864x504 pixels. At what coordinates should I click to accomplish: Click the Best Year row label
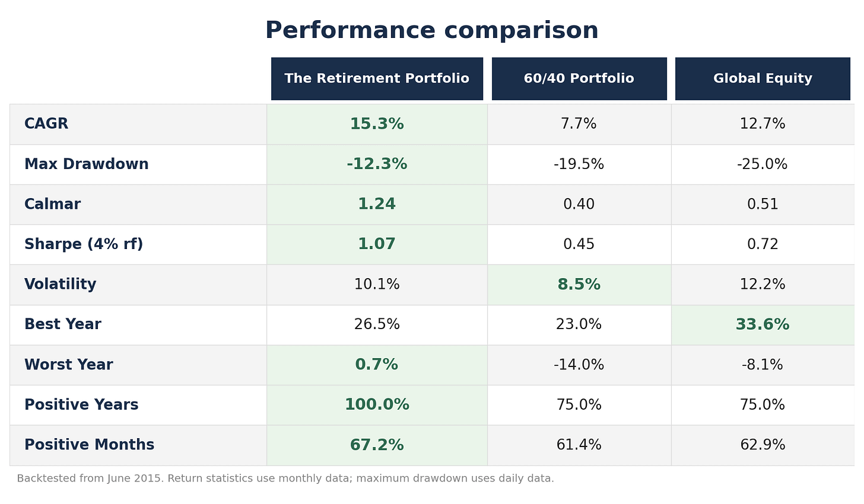point(63,325)
